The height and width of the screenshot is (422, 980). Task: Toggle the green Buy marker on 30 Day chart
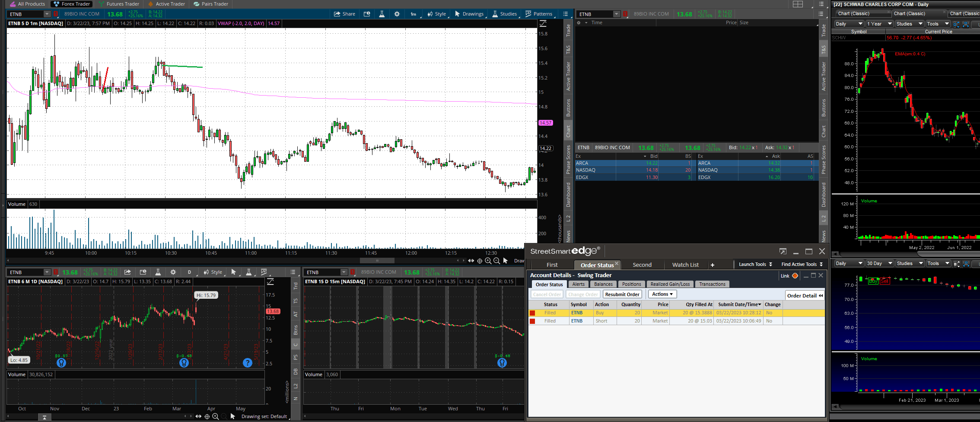873,281
